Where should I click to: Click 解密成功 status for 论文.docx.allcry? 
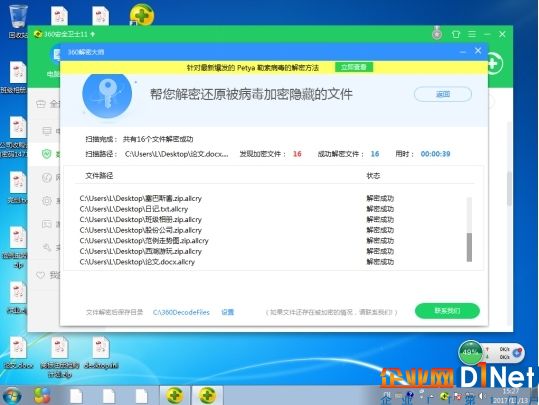(x=380, y=262)
